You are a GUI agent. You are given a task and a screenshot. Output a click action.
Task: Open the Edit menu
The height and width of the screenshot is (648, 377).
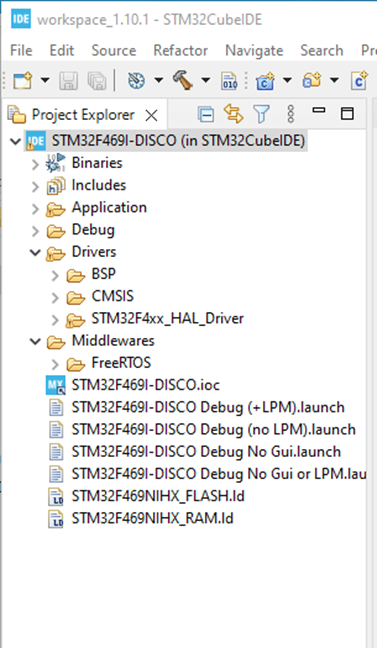click(x=62, y=50)
